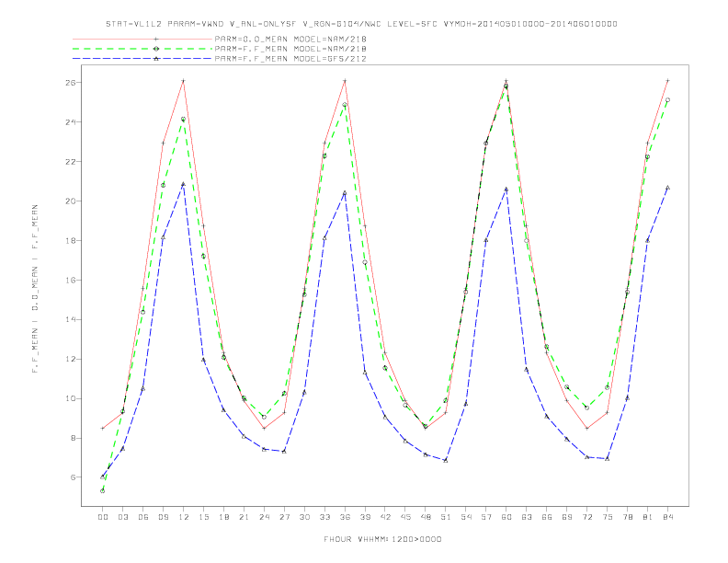Viewport: 728px width, 563px height.
Task: Click x-axis tick label 09
Action: pos(163,517)
